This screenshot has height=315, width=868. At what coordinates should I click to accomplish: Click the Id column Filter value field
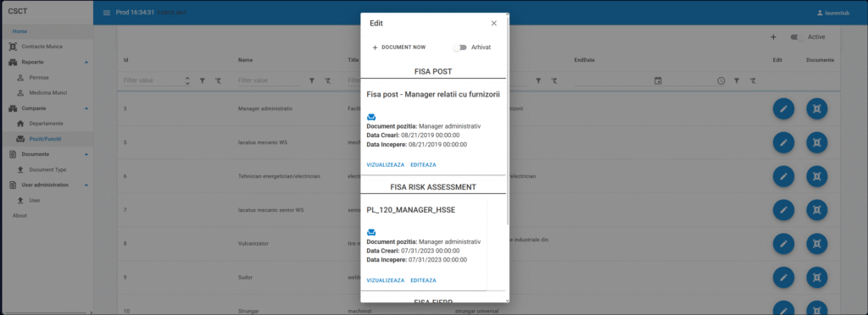point(153,80)
